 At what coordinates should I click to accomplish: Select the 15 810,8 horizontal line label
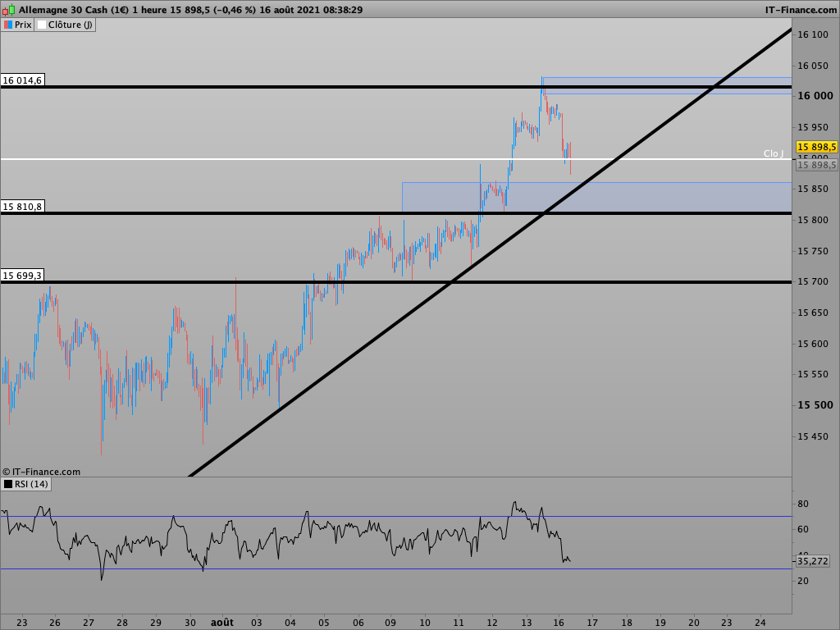pyautogui.click(x=22, y=206)
